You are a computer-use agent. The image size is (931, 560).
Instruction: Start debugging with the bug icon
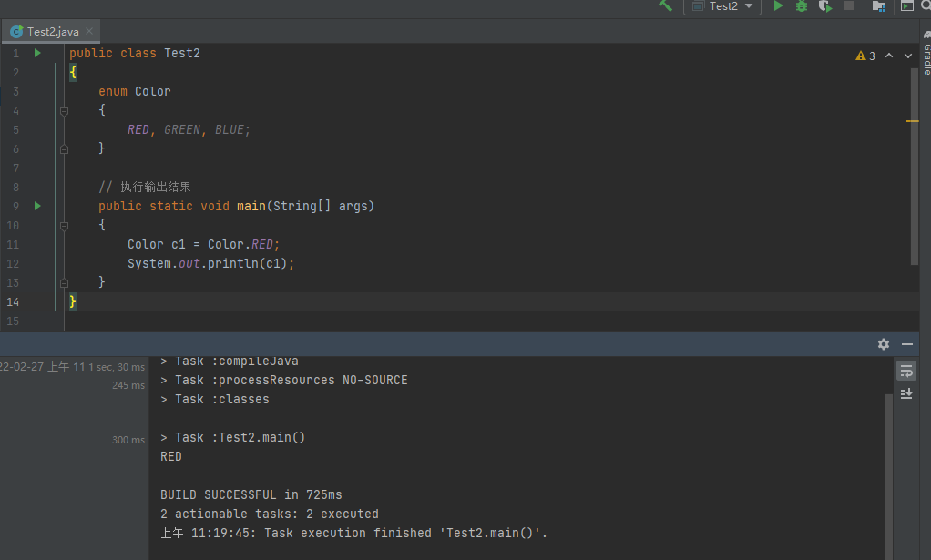802,5
